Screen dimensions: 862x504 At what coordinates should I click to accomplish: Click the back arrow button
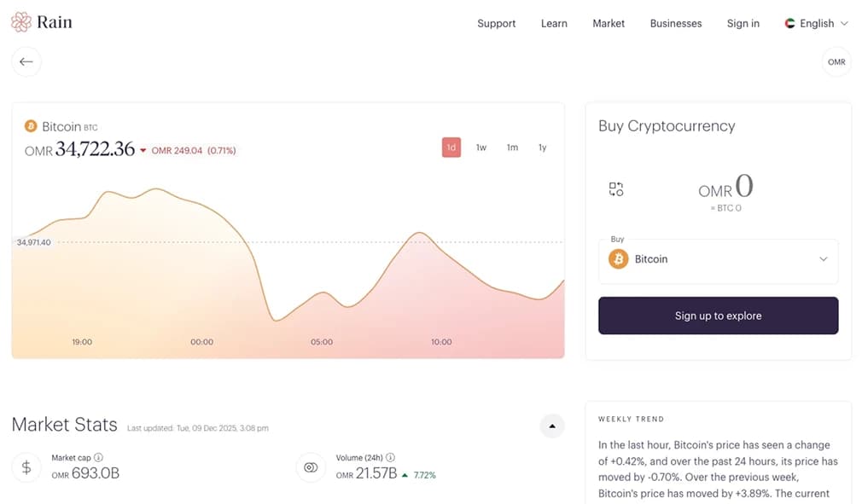[26, 61]
